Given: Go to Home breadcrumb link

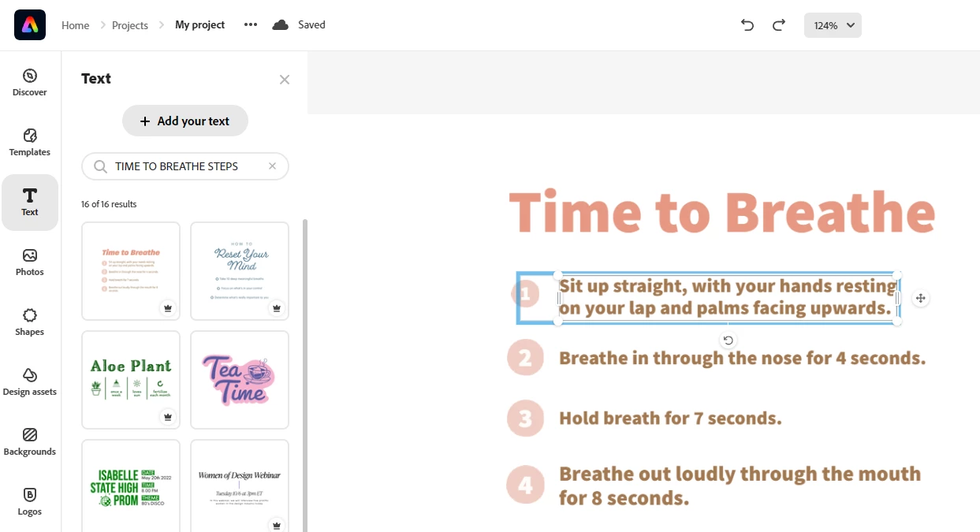Looking at the screenshot, I should pos(75,25).
